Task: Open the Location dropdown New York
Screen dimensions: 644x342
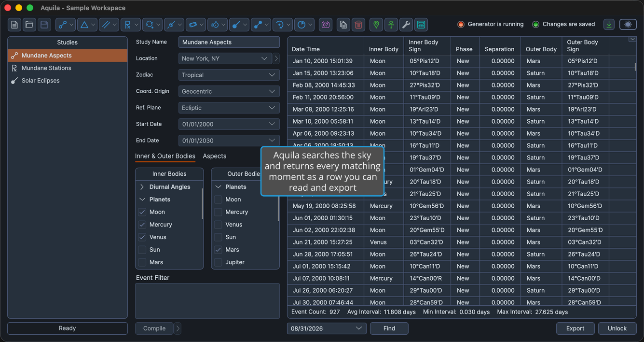Action: pos(225,58)
